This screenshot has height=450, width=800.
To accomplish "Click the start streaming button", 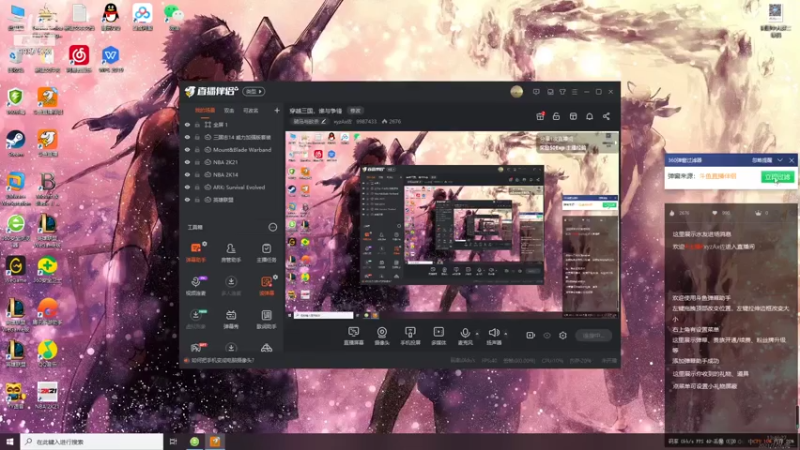I will 593,335.
